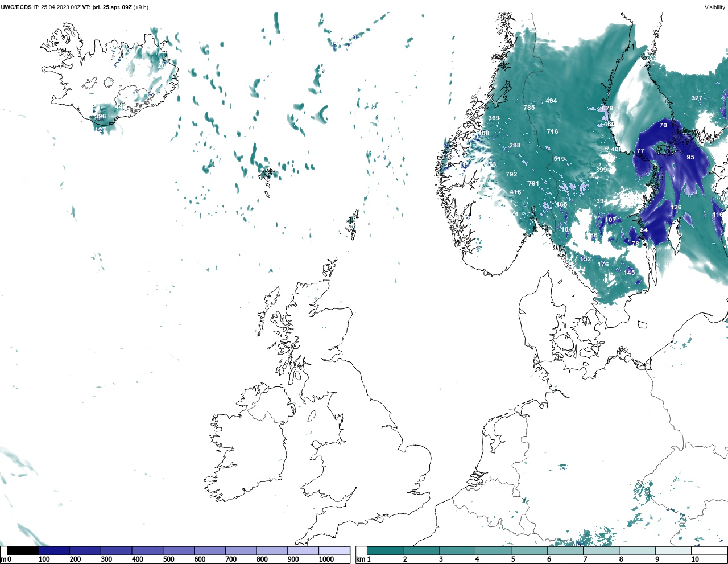This screenshot has width=728, height=564.
Task: Click the 9–10 km legend swatch
Action: pos(673,550)
